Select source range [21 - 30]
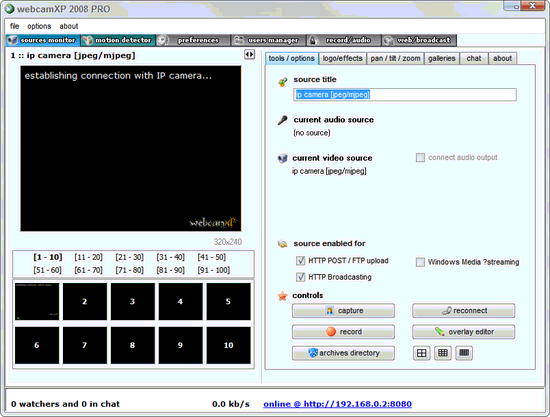 point(129,257)
